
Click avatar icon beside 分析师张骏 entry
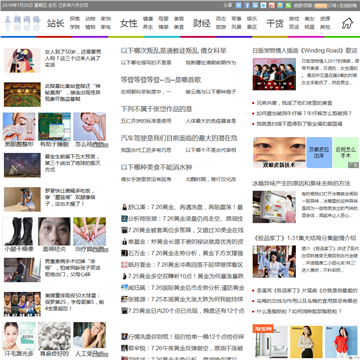124,218
